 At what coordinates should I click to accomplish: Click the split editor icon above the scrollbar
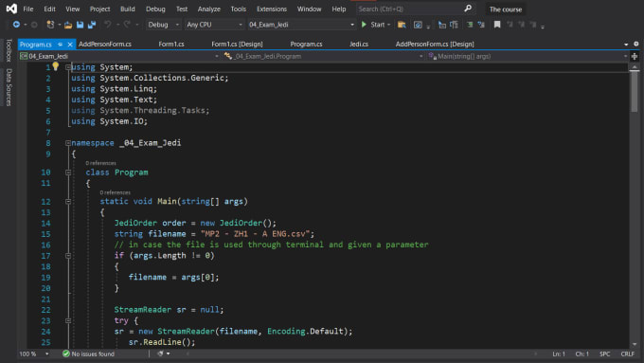635,56
